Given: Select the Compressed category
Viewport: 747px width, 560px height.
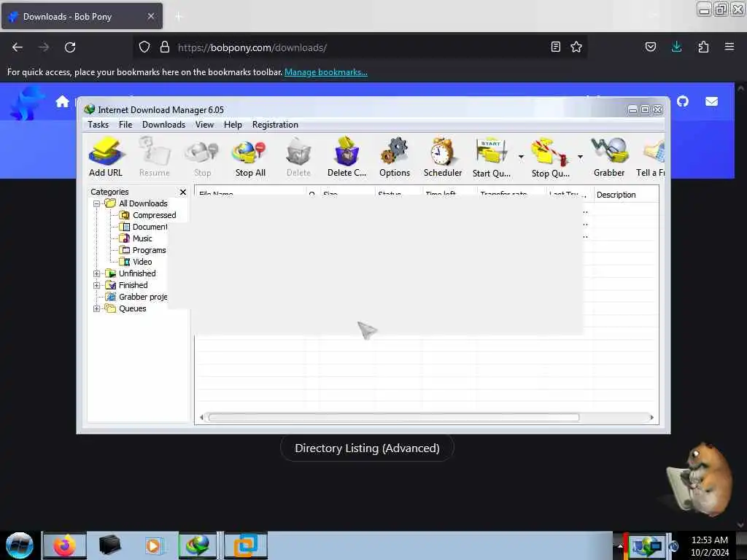Looking at the screenshot, I should (148, 215).
